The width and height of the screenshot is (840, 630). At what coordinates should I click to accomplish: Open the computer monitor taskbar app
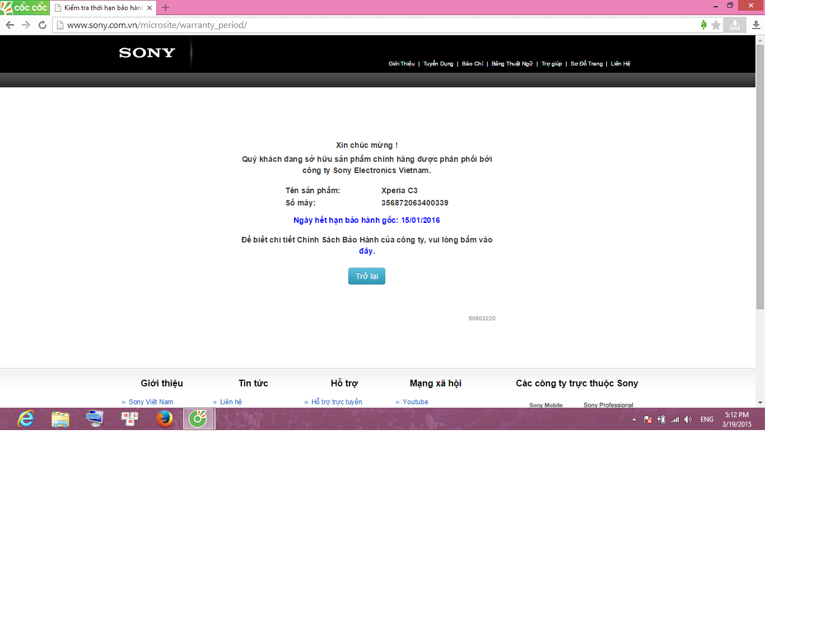click(x=95, y=419)
